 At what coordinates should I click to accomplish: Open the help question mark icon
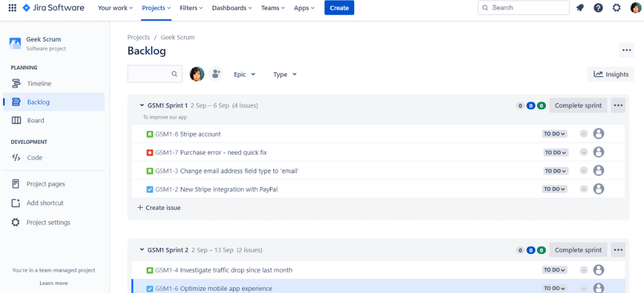598,8
